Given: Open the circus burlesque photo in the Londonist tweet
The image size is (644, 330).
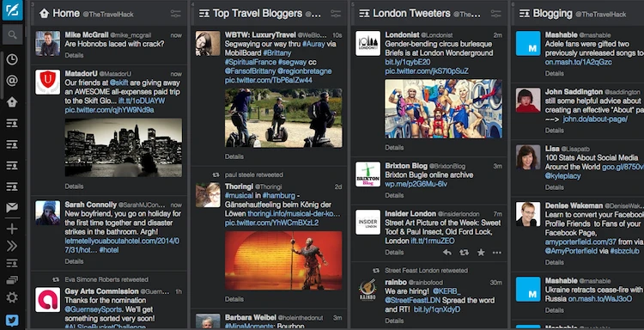Looking at the screenshot, I should point(444,109).
